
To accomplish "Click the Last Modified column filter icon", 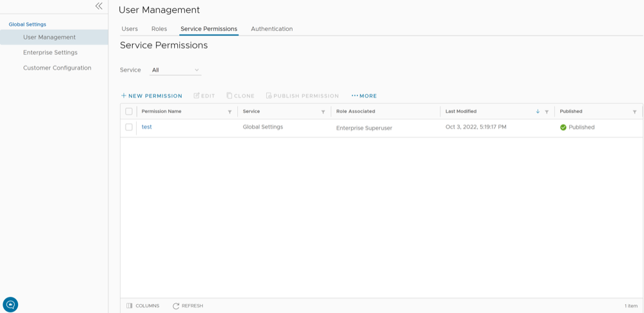I will coord(547,112).
